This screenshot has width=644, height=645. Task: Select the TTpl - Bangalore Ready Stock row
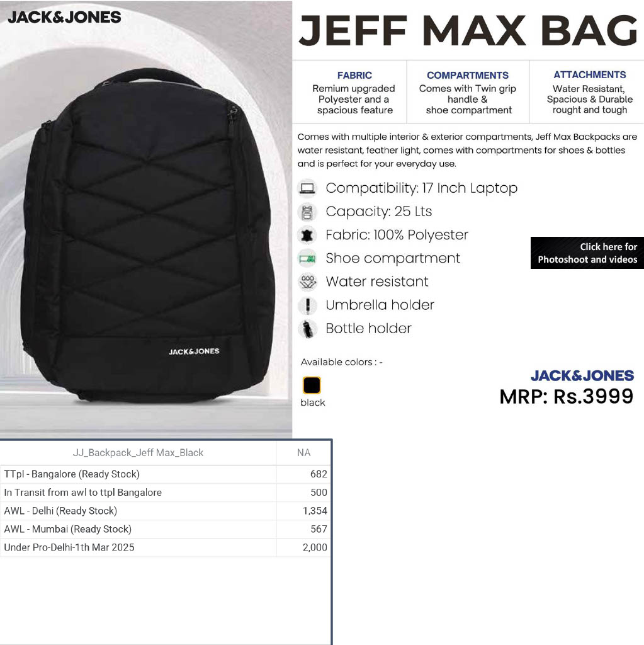tap(166, 474)
